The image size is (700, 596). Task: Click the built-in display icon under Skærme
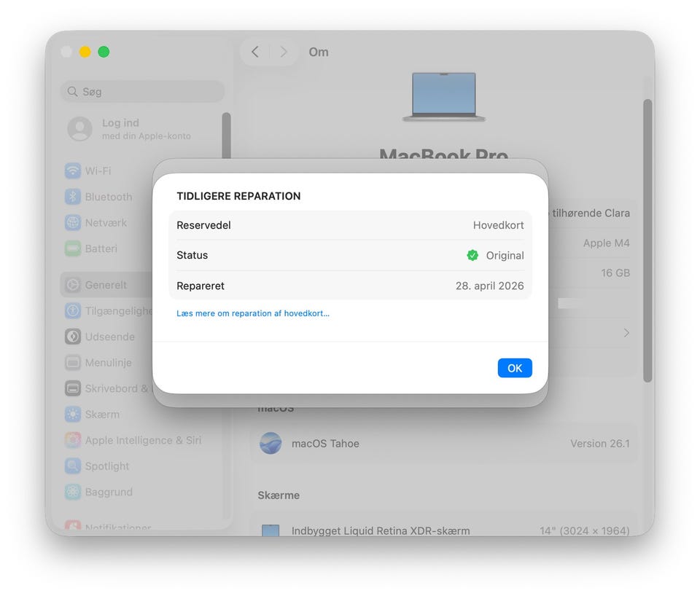271,530
